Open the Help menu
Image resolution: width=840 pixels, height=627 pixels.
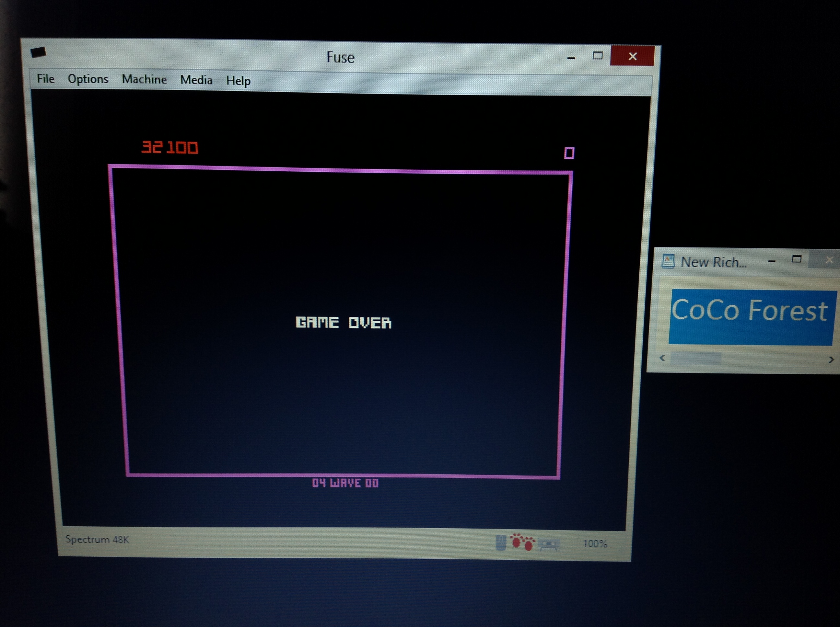tap(238, 81)
